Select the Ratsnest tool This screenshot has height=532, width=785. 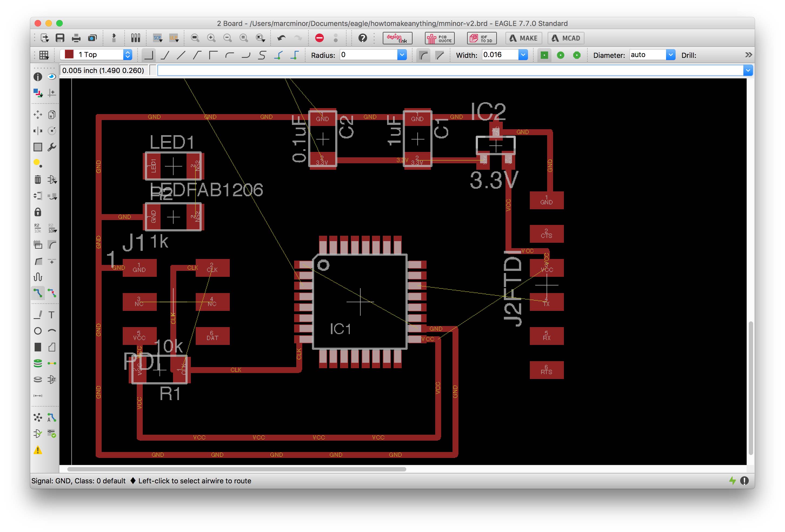[38, 418]
